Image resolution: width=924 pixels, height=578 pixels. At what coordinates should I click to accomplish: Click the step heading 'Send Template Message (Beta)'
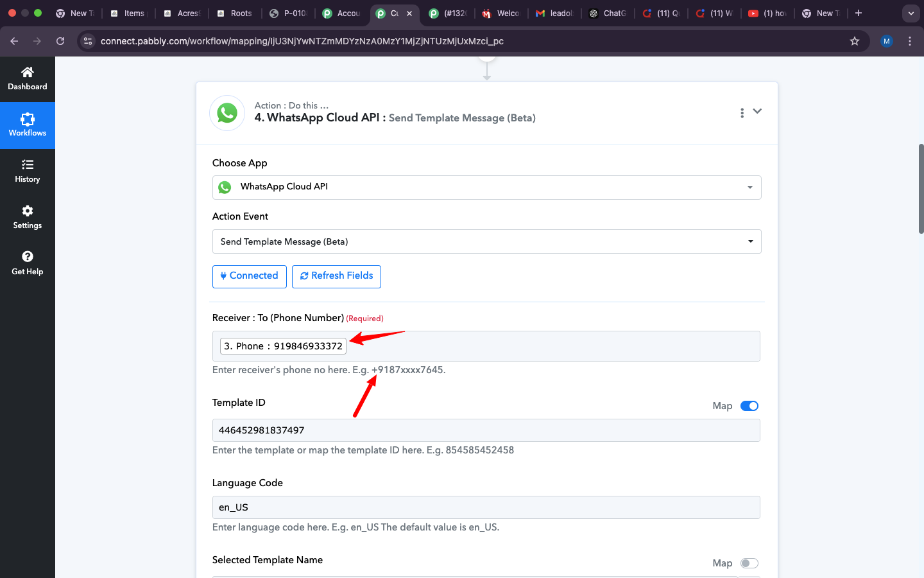462,118
